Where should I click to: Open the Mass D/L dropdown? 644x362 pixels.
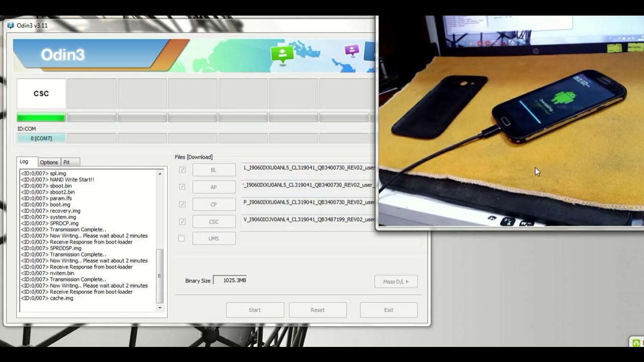click(x=396, y=282)
